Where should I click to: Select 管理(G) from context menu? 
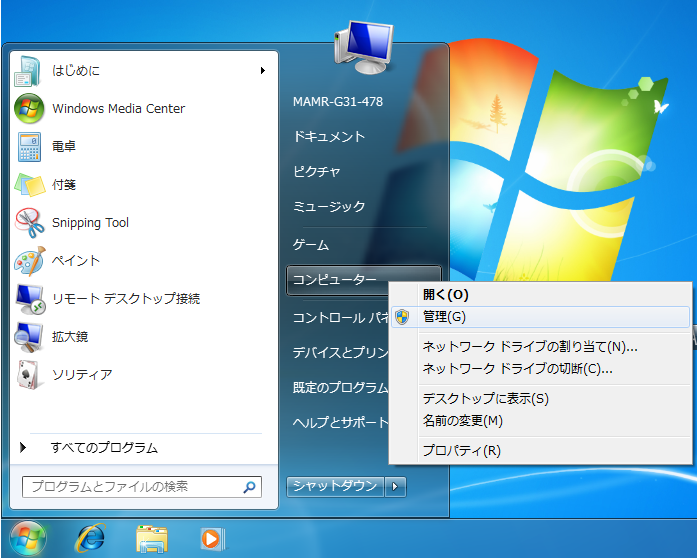[x=444, y=317]
